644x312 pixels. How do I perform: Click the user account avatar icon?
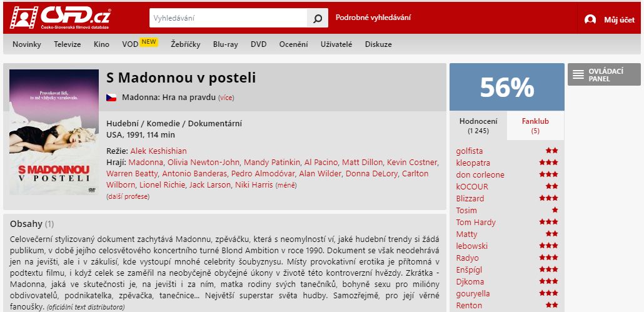click(x=590, y=19)
